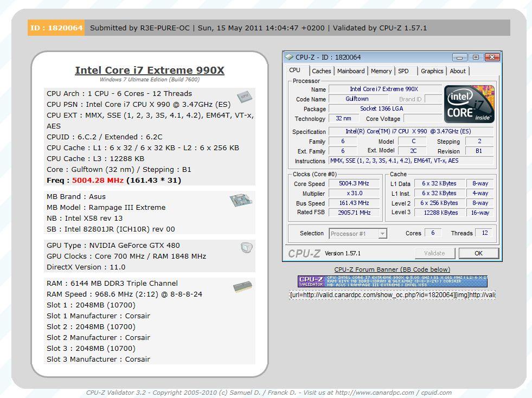Open the Intel Core i7 Extreme 990X title link
This screenshot has width=532, height=398.
[x=150, y=70]
